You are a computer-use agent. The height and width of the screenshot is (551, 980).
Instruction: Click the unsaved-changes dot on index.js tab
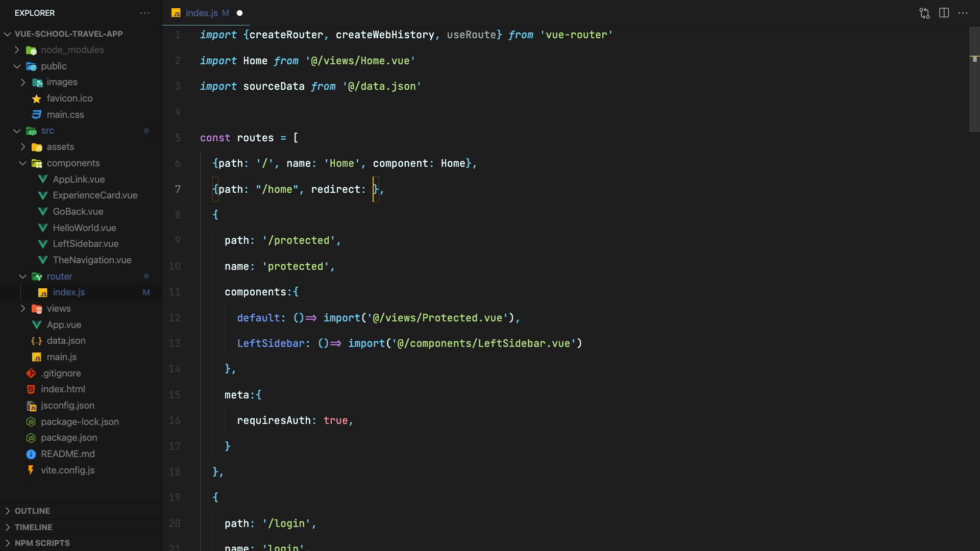click(x=239, y=13)
